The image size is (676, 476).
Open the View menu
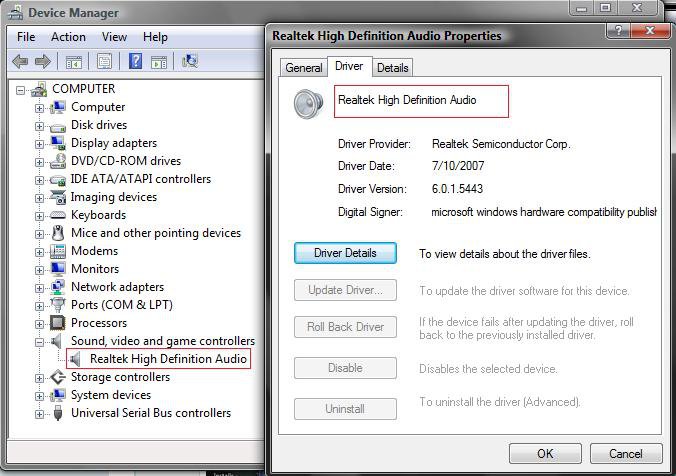[114, 37]
